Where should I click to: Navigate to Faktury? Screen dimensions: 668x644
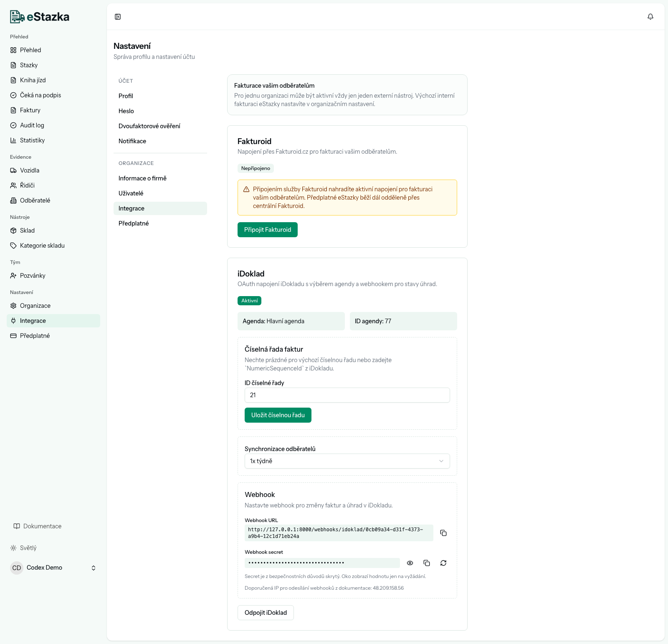point(53,110)
